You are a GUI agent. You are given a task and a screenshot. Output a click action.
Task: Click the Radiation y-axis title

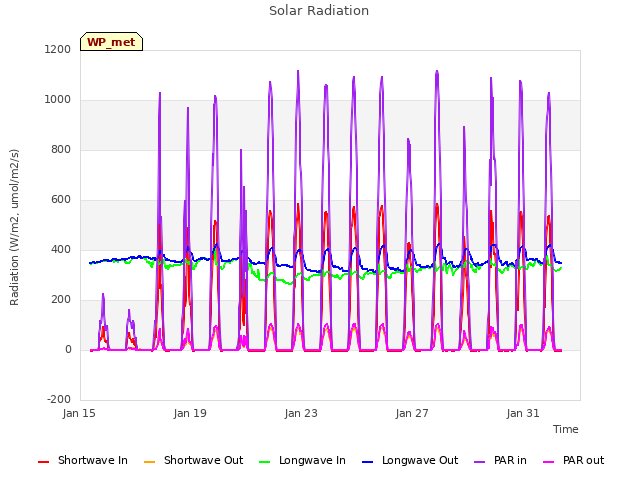(14, 227)
